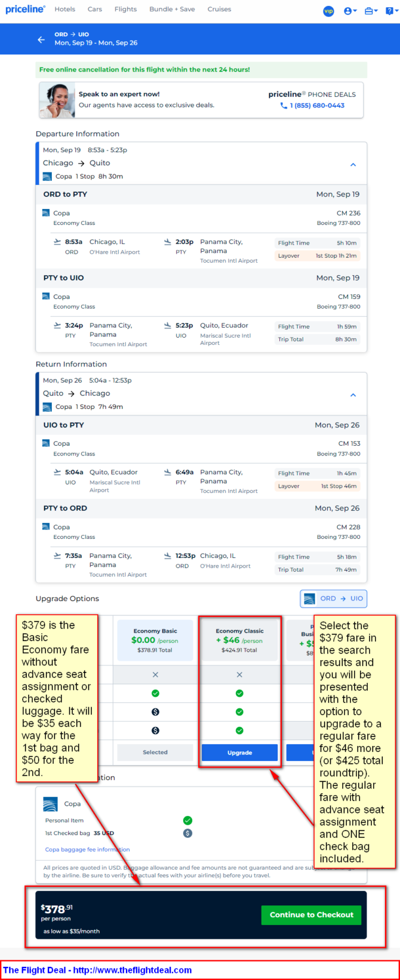
Task: Open the Cruises tab
Action: [x=219, y=10]
